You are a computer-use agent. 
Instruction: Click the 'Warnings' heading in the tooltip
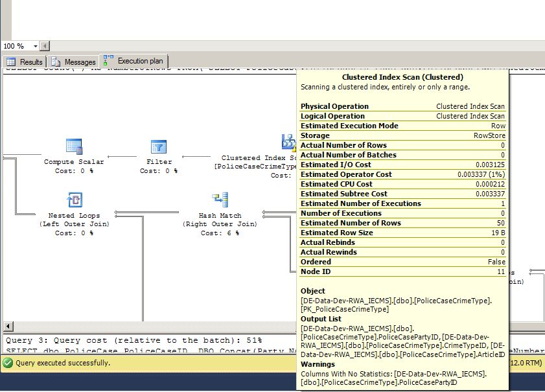point(318,364)
